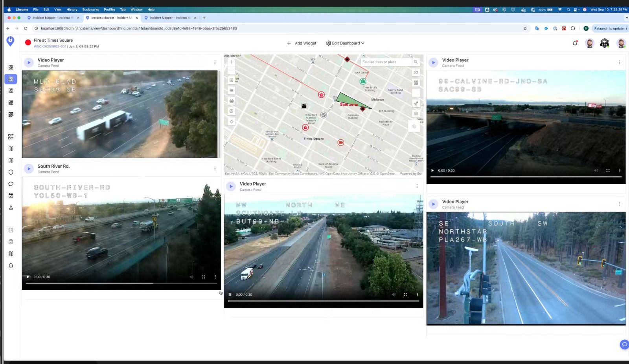Click the print icon on map toolbar
This screenshot has height=364, width=629.
point(231,101)
